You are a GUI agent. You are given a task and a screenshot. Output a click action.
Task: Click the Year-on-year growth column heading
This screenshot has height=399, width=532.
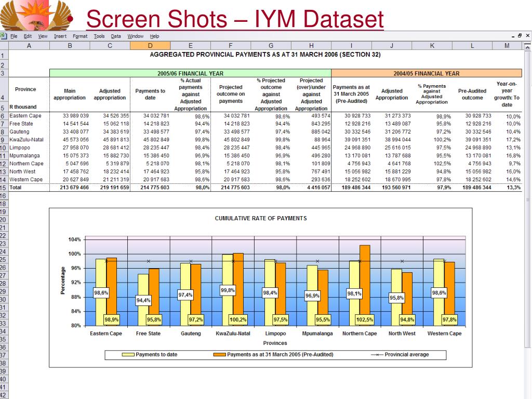[507, 94]
